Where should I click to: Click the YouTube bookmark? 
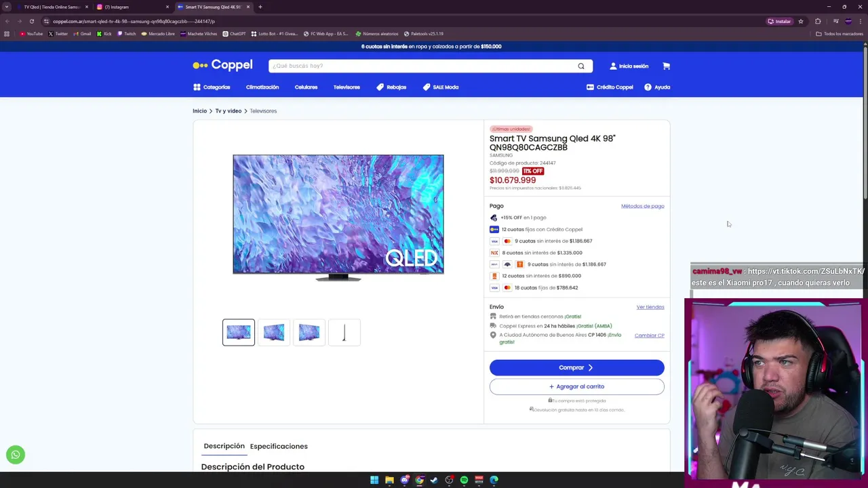31,33
